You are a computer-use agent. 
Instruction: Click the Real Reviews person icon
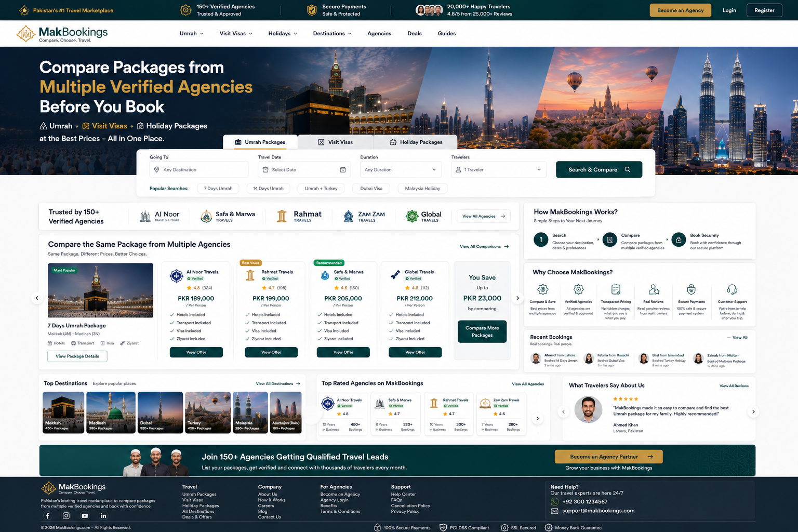654,289
